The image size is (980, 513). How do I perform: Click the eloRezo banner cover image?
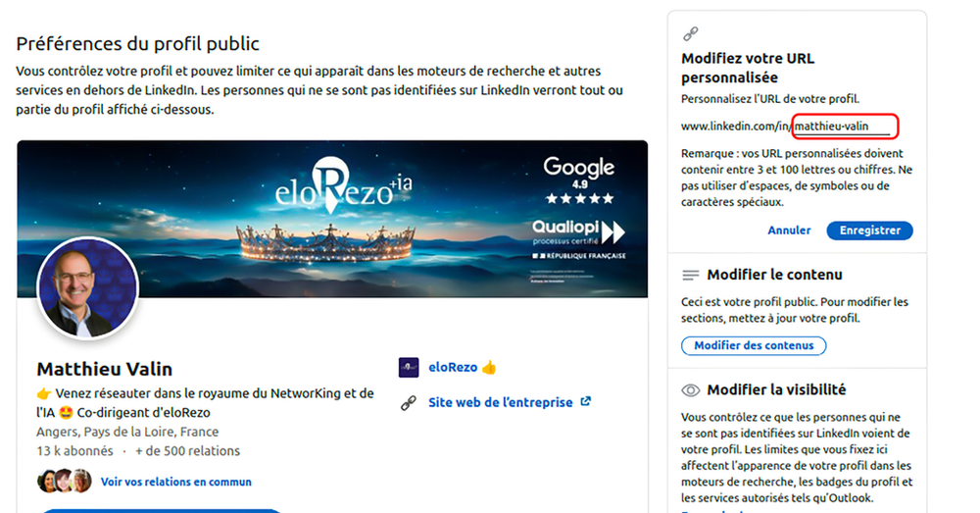pos(332,219)
